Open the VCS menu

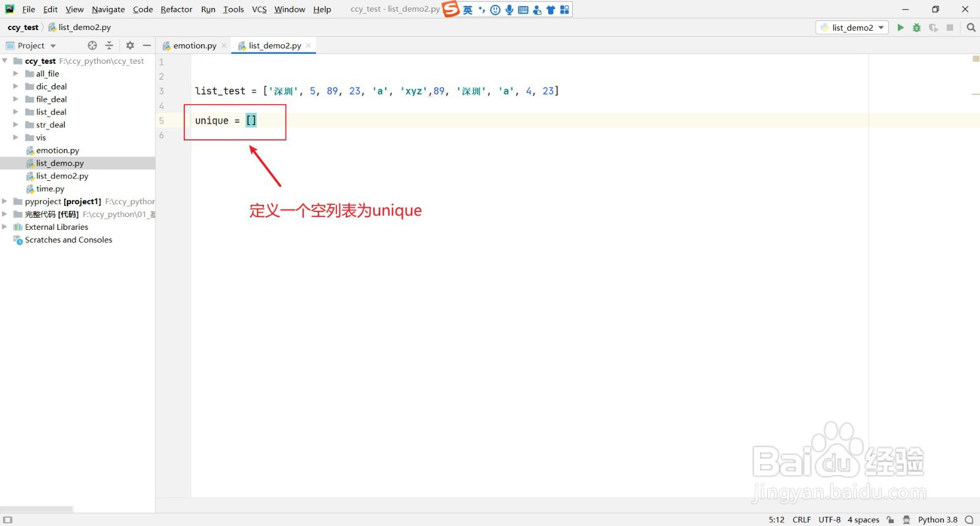259,9
